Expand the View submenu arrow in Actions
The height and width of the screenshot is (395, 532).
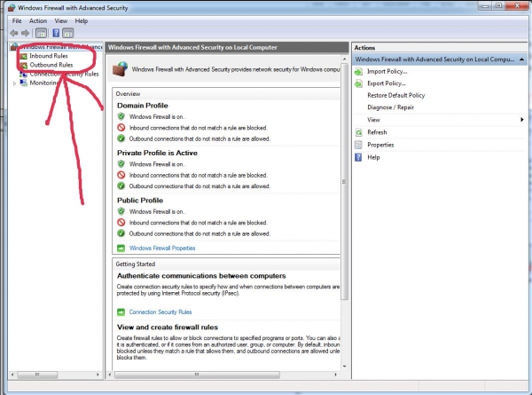pos(522,120)
